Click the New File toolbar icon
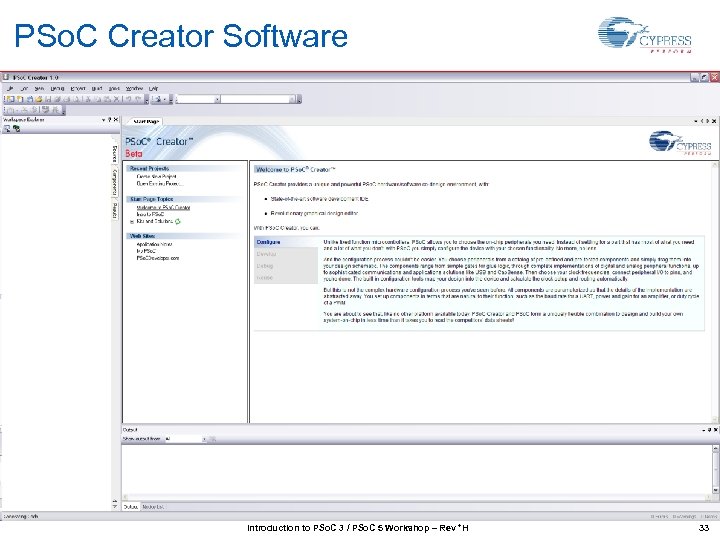Screen dimensions: 720x540 (x=20, y=99)
